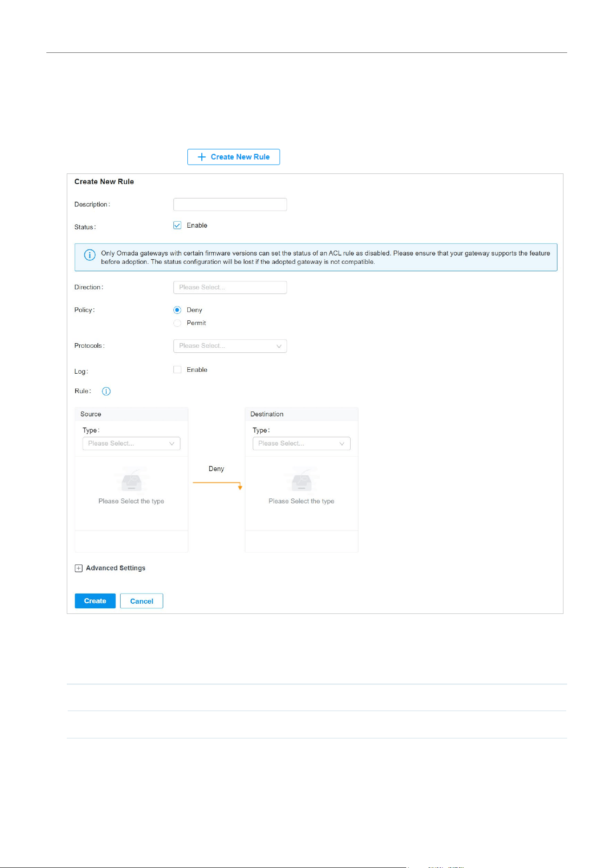
Task: Uncheck the Status Enable checkbox
Action: click(177, 225)
